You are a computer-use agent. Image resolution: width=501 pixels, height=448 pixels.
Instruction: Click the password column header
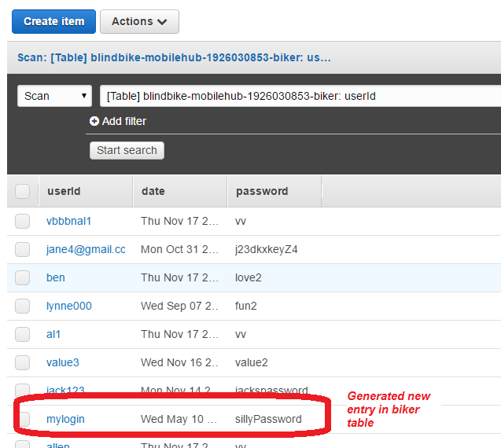262,191
